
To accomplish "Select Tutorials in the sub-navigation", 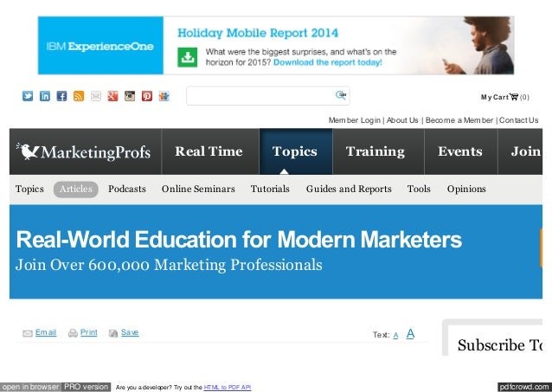I will pyautogui.click(x=270, y=190).
